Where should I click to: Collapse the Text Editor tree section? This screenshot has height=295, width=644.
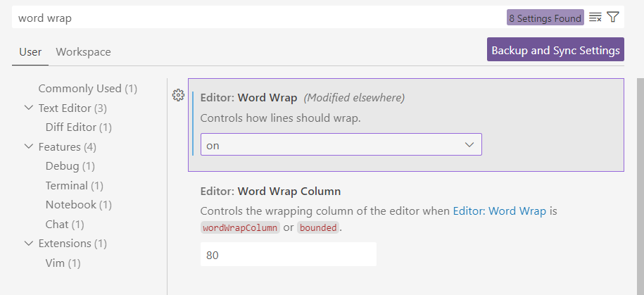pyautogui.click(x=29, y=108)
